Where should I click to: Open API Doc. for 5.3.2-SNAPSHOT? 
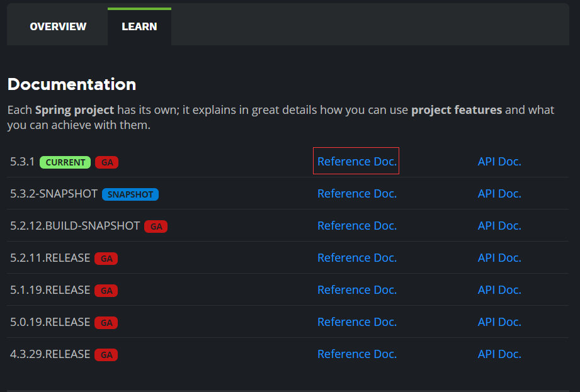(x=499, y=193)
